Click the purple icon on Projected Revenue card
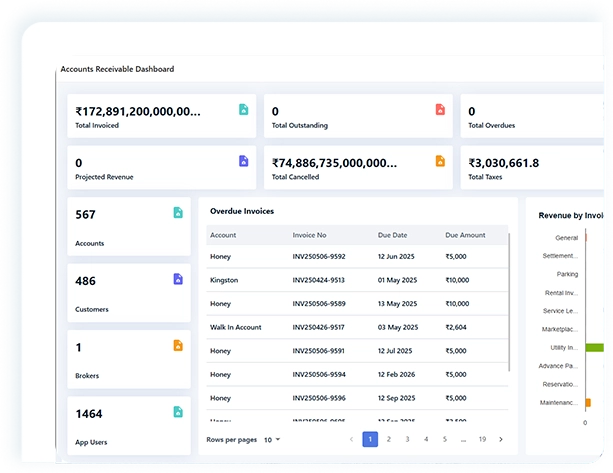 [243, 160]
